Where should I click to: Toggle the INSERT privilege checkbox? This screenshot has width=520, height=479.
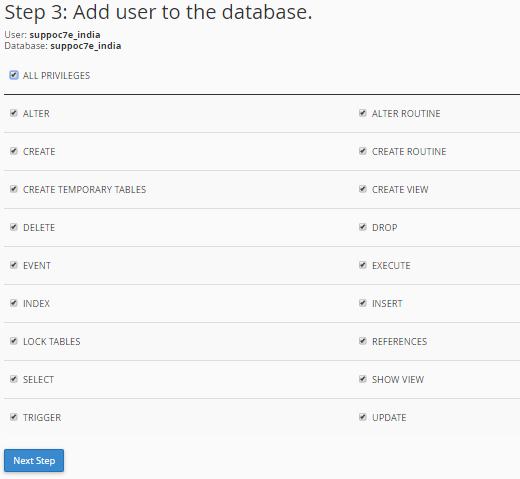coord(363,303)
